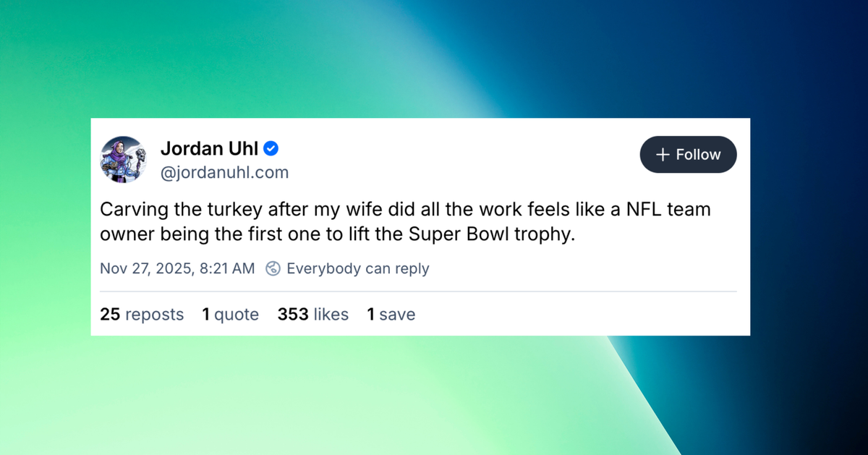View the 1 quote post
868x455 pixels.
point(230,314)
